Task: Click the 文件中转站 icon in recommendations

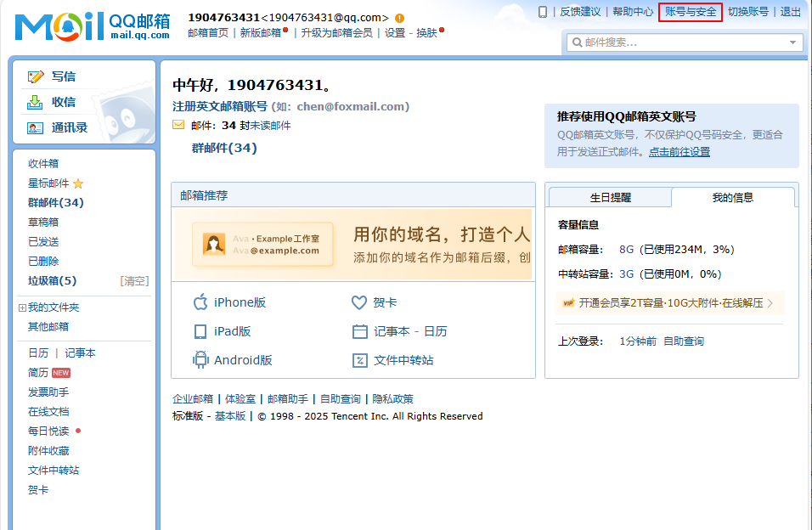Action: pyautogui.click(x=359, y=360)
